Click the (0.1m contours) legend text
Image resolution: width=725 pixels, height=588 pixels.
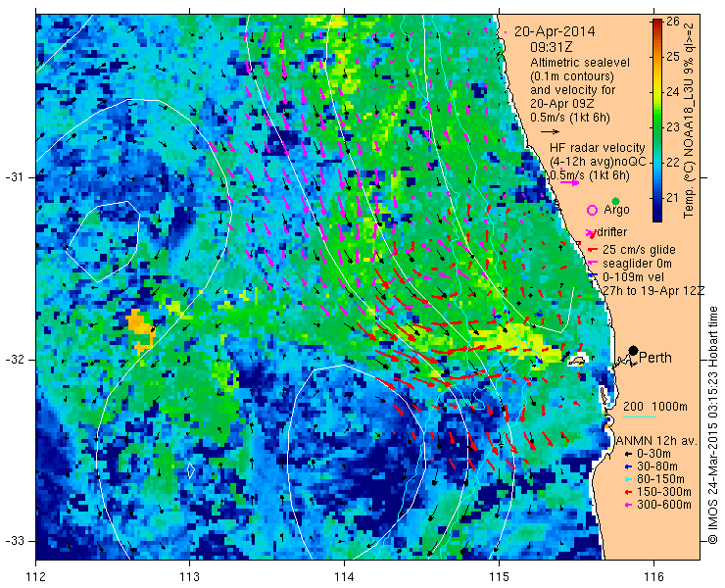point(572,75)
